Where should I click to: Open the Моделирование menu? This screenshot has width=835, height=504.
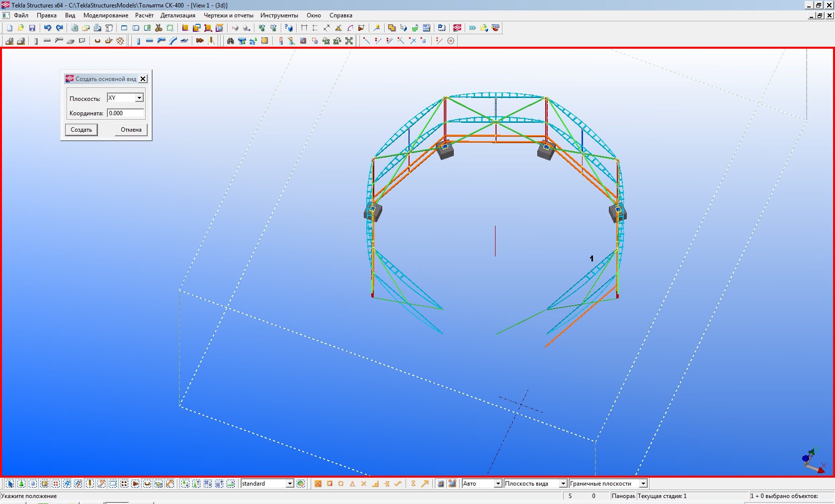(106, 15)
